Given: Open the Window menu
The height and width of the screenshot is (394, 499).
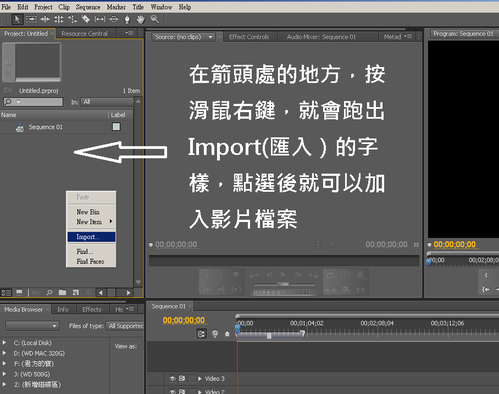Looking at the screenshot, I should tap(161, 7).
